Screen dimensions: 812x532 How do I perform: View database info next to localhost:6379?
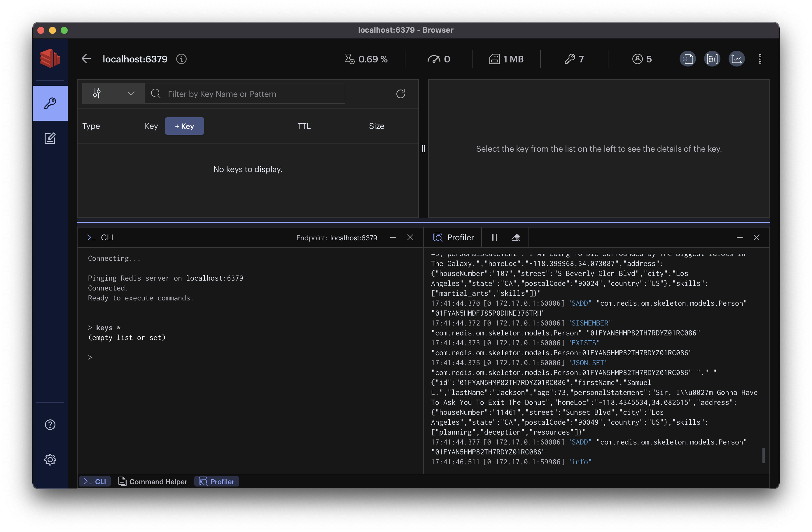coord(181,59)
